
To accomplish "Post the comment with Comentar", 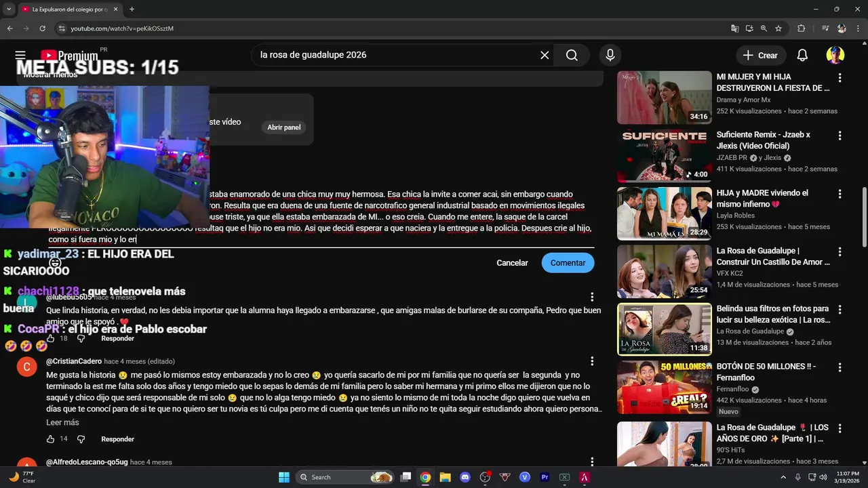I will click(x=568, y=263).
